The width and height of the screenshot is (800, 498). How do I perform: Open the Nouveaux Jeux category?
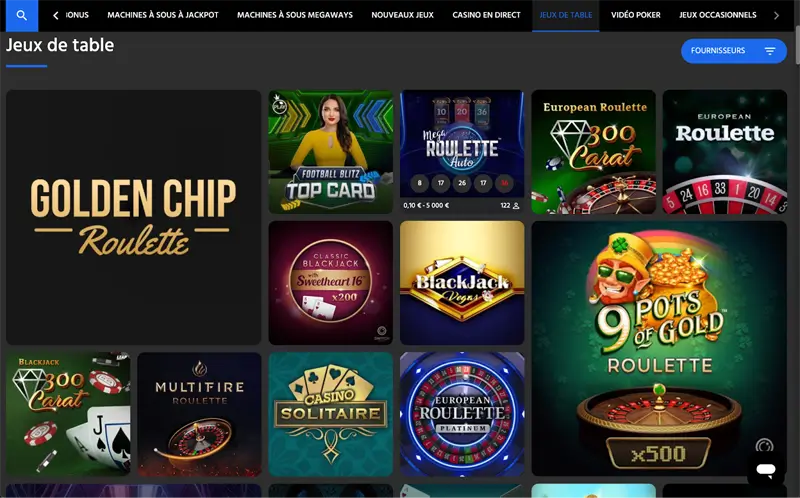403,15
